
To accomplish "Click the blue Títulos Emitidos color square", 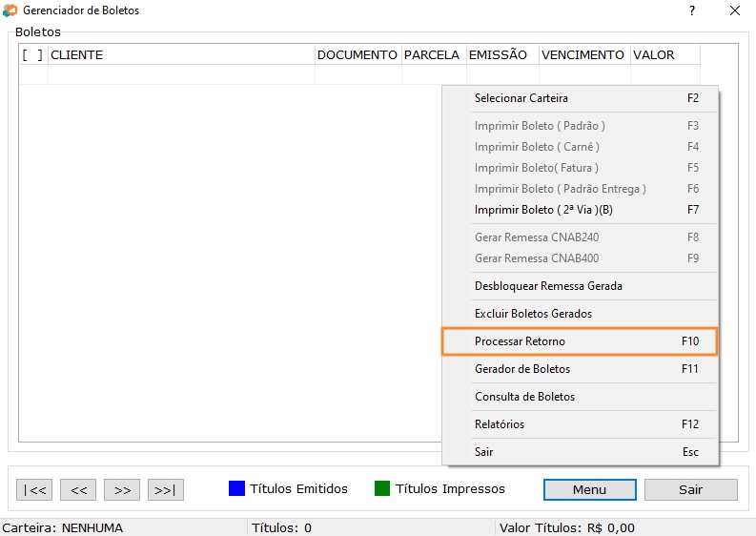I will tap(237, 489).
